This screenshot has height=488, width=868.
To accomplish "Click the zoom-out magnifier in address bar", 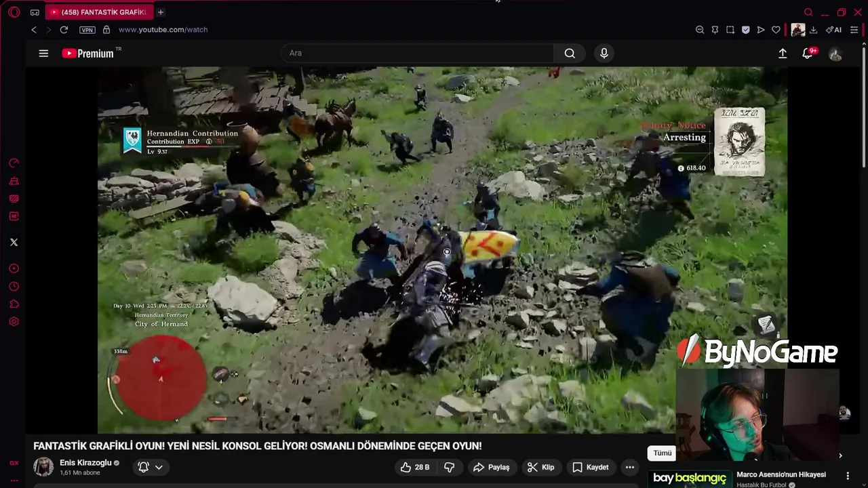I will click(700, 30).
